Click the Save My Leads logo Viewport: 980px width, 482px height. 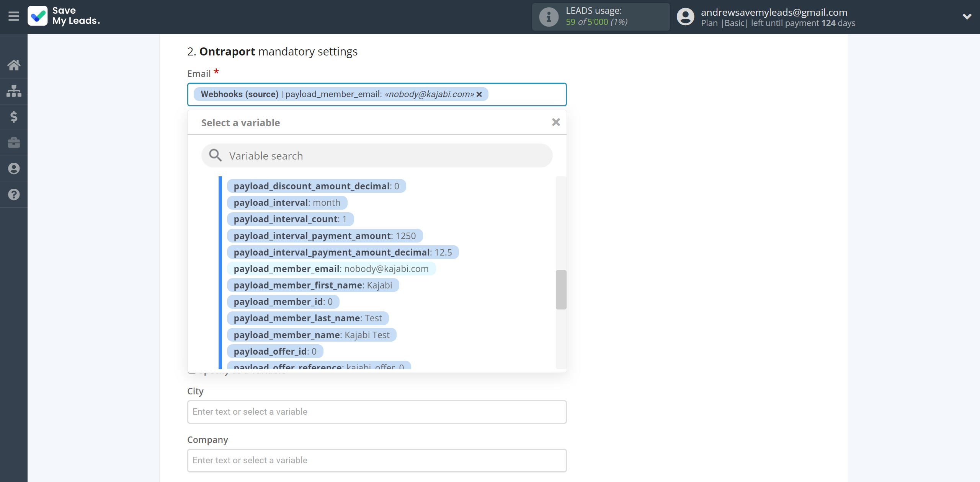coord(64,16)
